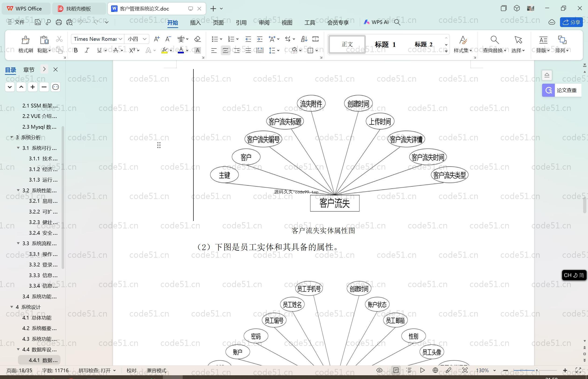The height and width of the screenshot is (379, 588).
Task: Click the Sort text icon
Action: click(304, 39)
